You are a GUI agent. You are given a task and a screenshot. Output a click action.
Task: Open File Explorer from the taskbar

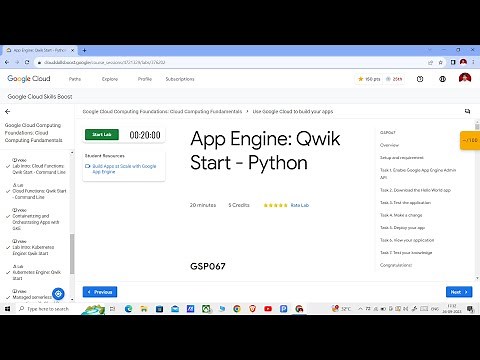tap(144, 309)
